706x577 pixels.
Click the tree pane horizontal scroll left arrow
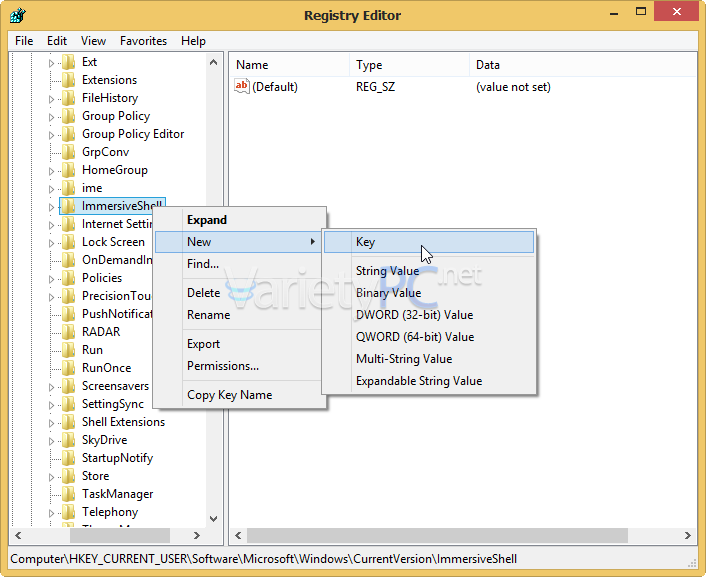pyautogui.click(x=18, y=536)
